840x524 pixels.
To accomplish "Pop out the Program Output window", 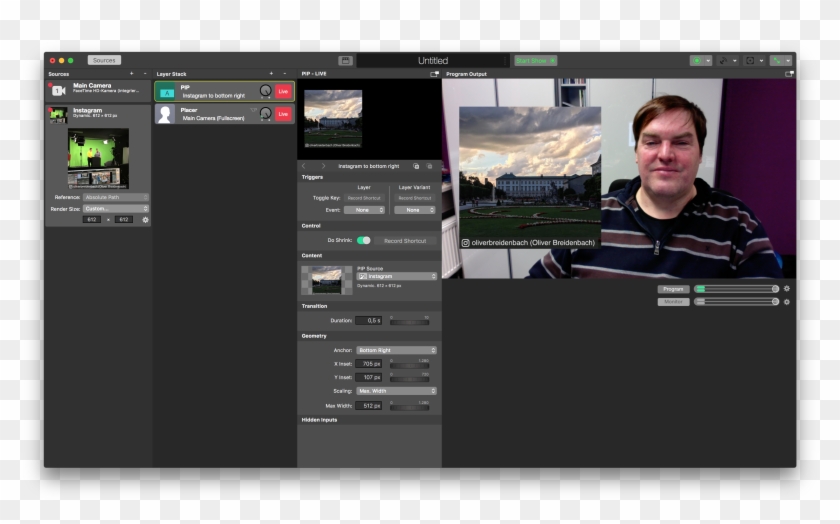I will point(789,74).
